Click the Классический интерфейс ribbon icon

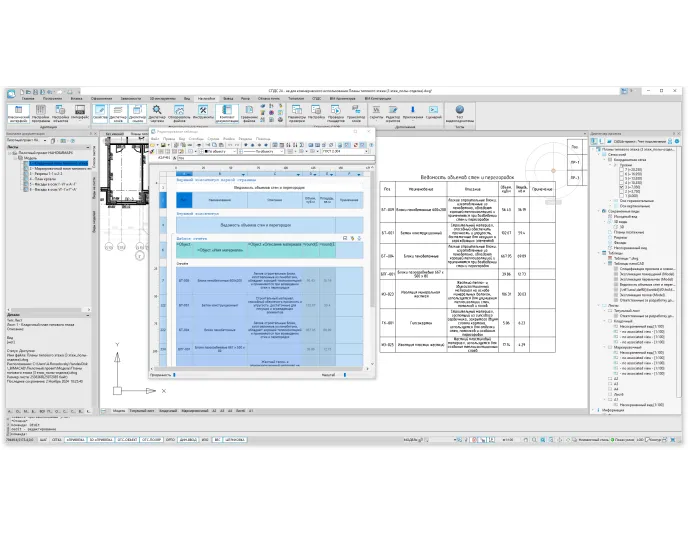pos(18,115)
